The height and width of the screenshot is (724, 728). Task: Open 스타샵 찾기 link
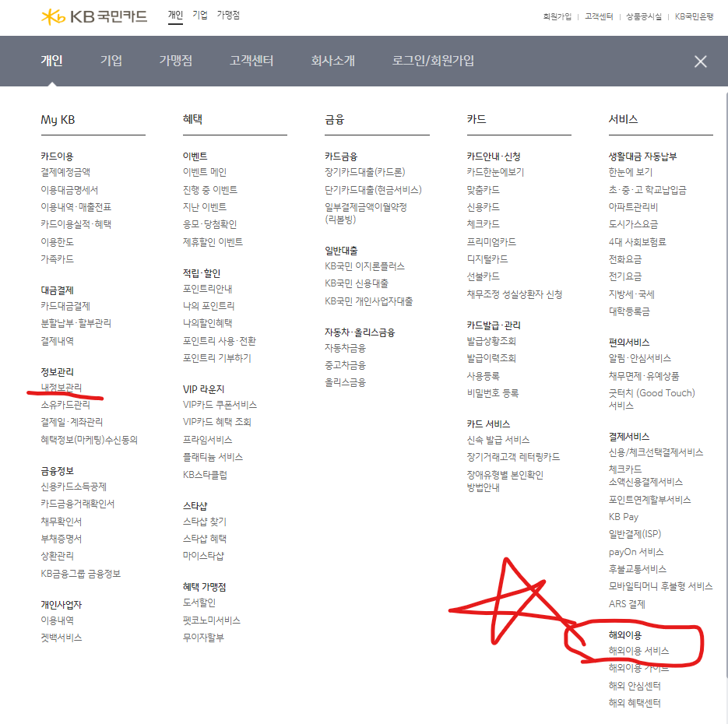205,522
